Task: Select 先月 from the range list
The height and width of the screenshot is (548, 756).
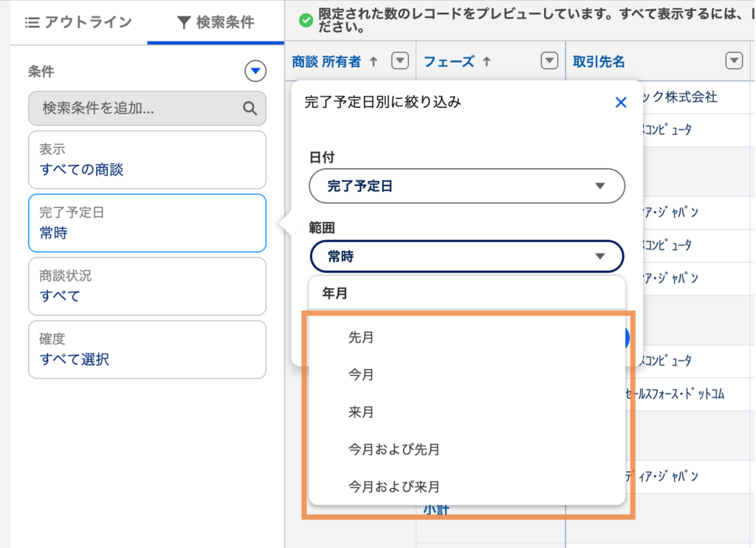Action: pos(361,338)
